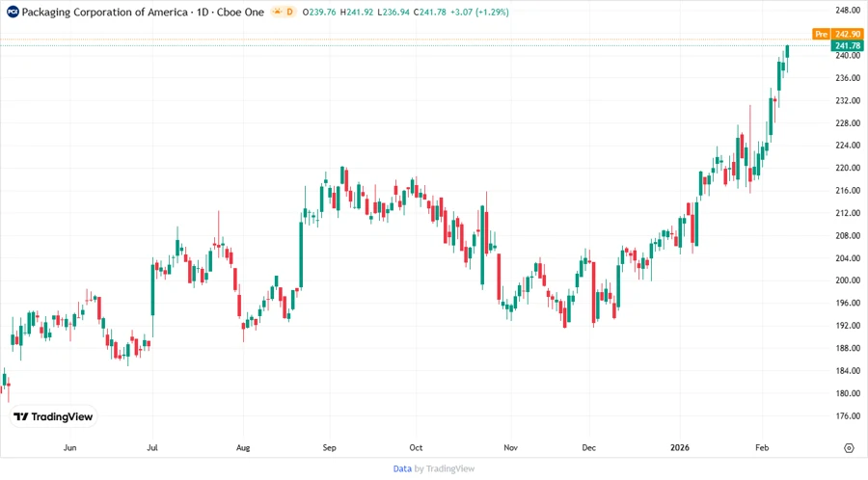This screenshot has width=868, height=480.
Task: Click the '248.00' price axis label
Action: [x=848, y=11]
